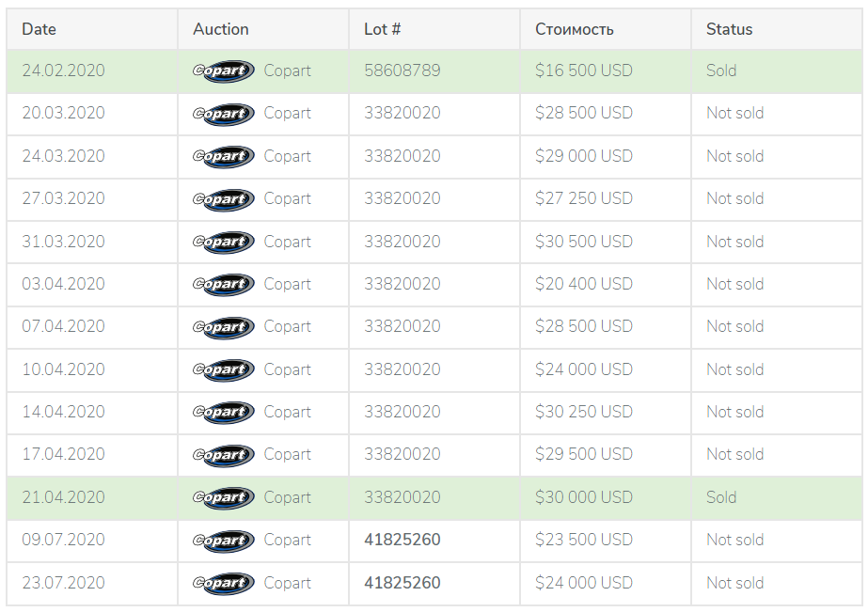The image size is (868, 612).
Task: Select the $20 400 USD price cell
Action: point(583,283)
